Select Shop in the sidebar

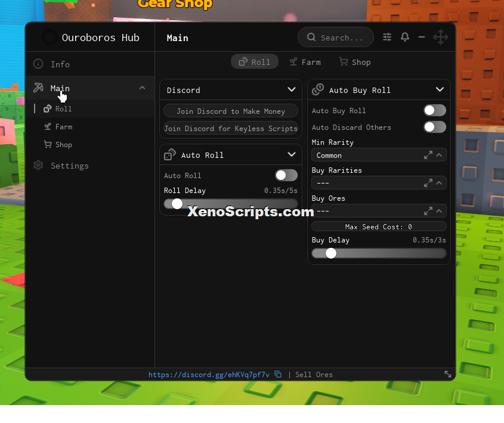coord(90,145)
